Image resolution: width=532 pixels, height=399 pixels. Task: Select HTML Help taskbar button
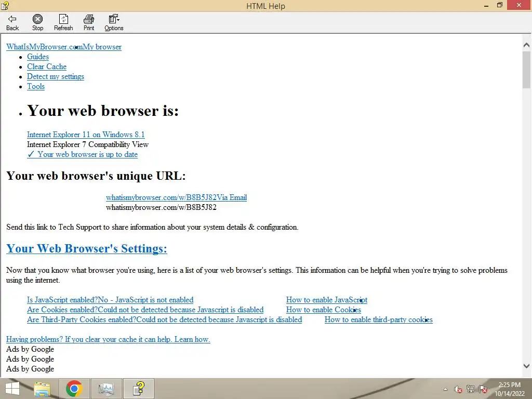click(138, 389)
